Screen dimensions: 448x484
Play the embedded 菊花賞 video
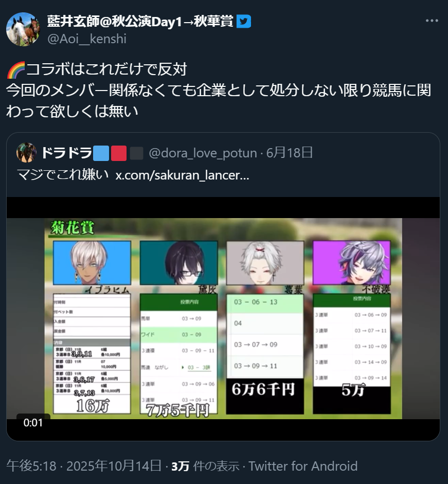[x=223, y=318]
